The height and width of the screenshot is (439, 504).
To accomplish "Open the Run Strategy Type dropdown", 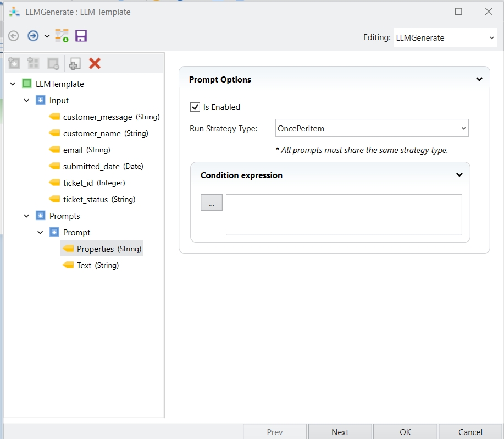I will pyautogui.click(x=371, y=129).
